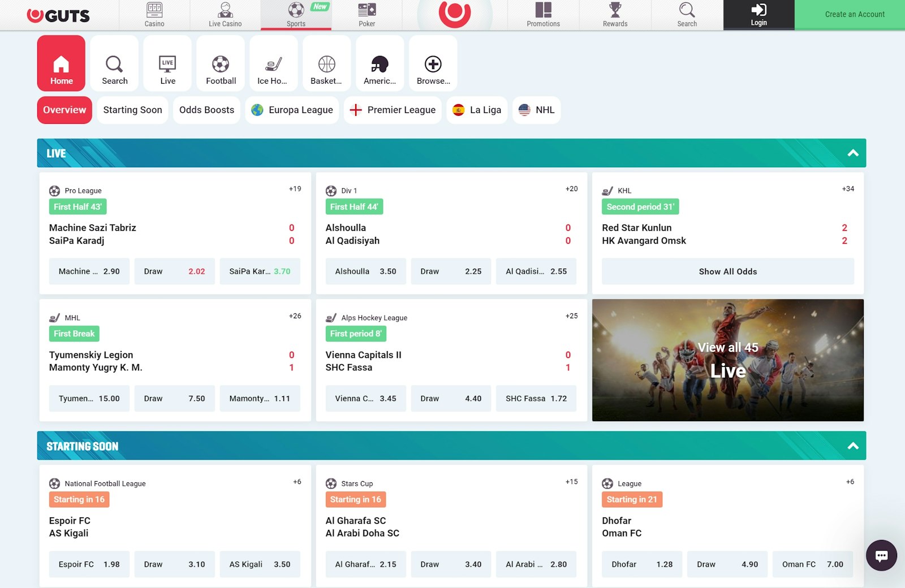
Task: Open the View all 45 Live banner
Action: point(727,360)
